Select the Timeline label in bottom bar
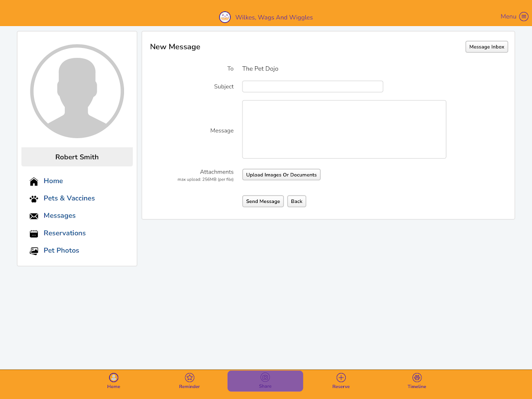 (x=416, y=387)
